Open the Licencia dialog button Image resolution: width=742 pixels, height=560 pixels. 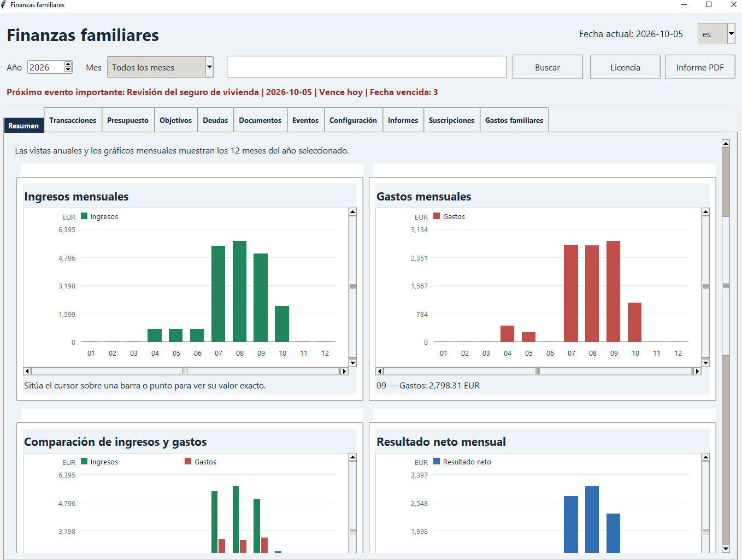coord(625,67)
